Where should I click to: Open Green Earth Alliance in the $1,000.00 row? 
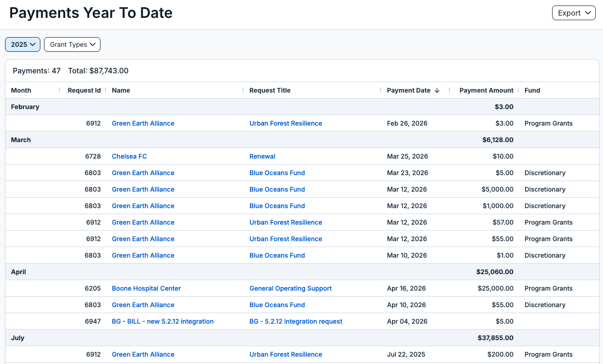(x=143, y=206)
